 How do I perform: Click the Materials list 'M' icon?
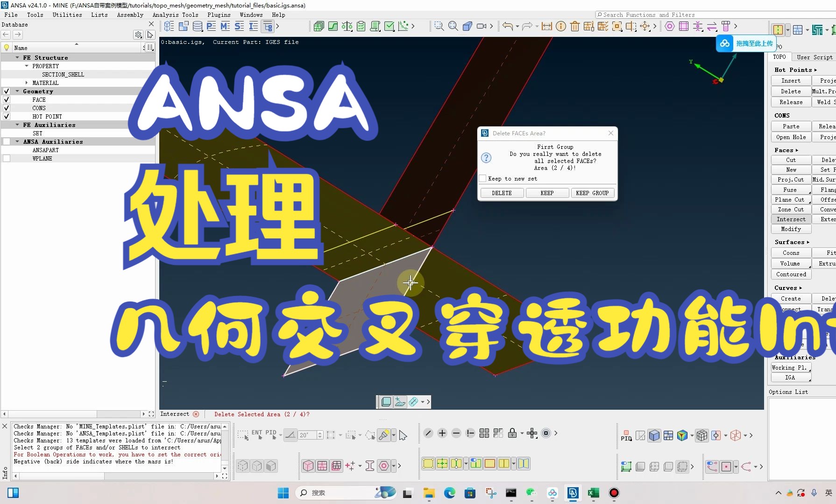226,26
